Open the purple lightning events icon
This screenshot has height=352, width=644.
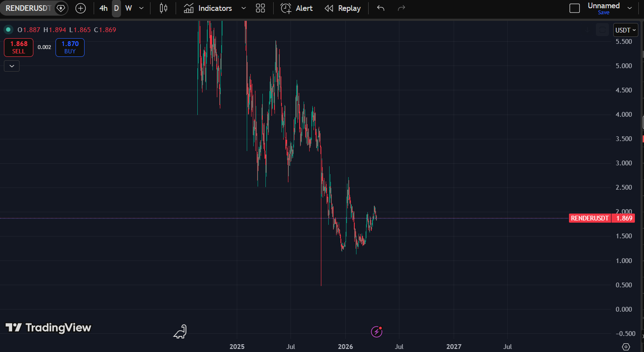pos(377,332)
